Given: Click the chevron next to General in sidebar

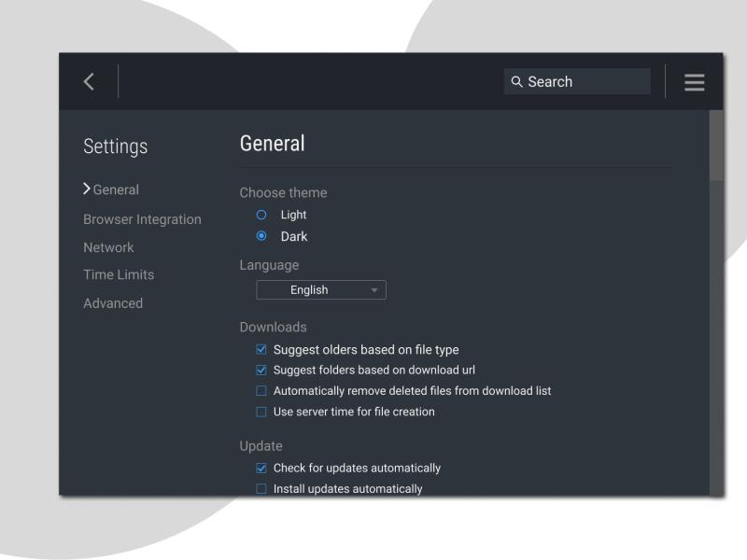Looking at the screenshot, I should click(86, 189).
